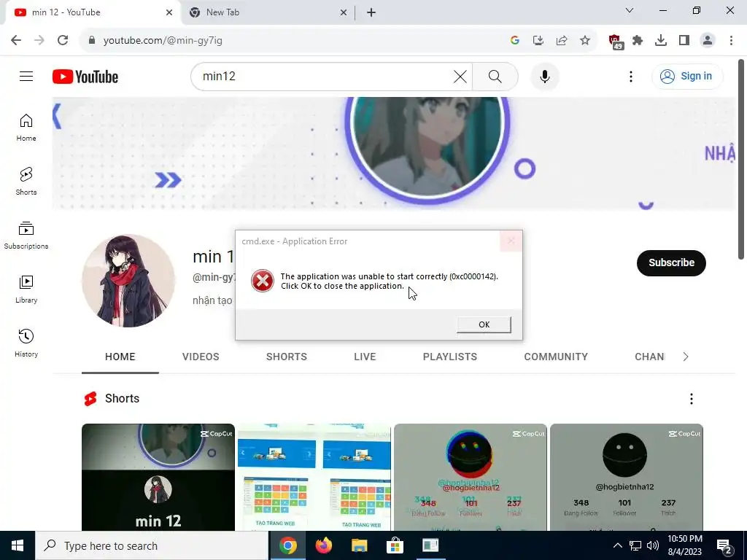Image resolution: width=747 pixels, height=560 pixels.
Task: Open the Windows Start menu
Action: coord(18,545)
